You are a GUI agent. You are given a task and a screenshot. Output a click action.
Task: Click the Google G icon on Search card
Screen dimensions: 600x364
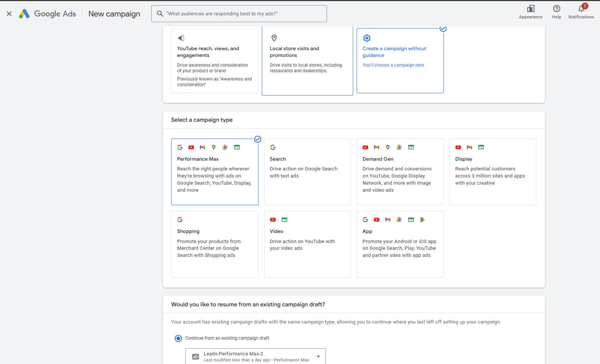click(x=273, y=147)
